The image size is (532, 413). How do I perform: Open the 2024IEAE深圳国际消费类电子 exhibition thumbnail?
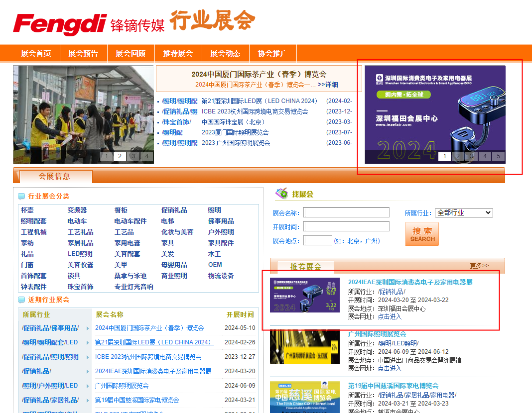coord(305,295)
